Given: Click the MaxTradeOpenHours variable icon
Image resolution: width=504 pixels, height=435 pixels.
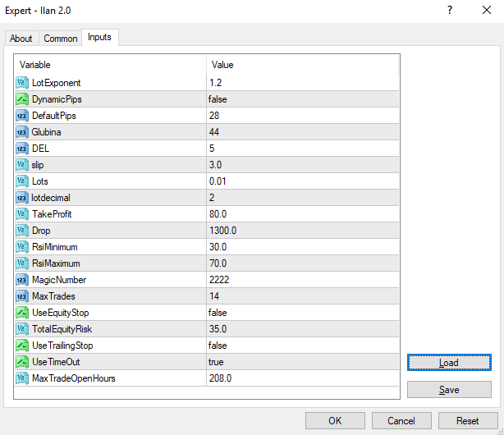Looking at the screenshot, I should [22, 378].
